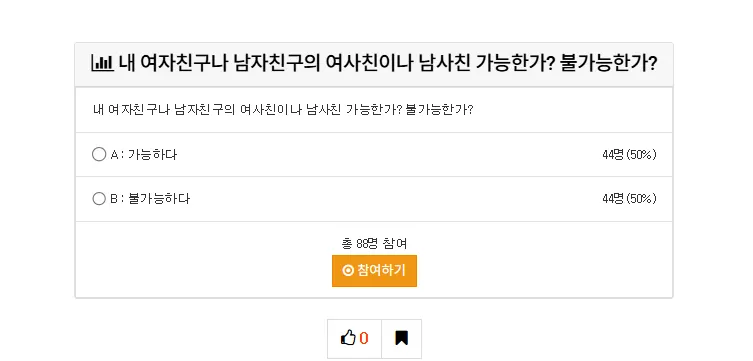Screen dimensions: 753x361
Task: Bookmark this poll with the bookmark icon
Action: click(x=401, y=338)
